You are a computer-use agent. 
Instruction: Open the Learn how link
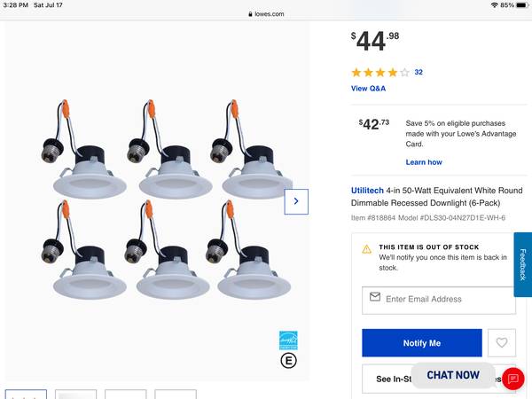[x=424, y=162]
